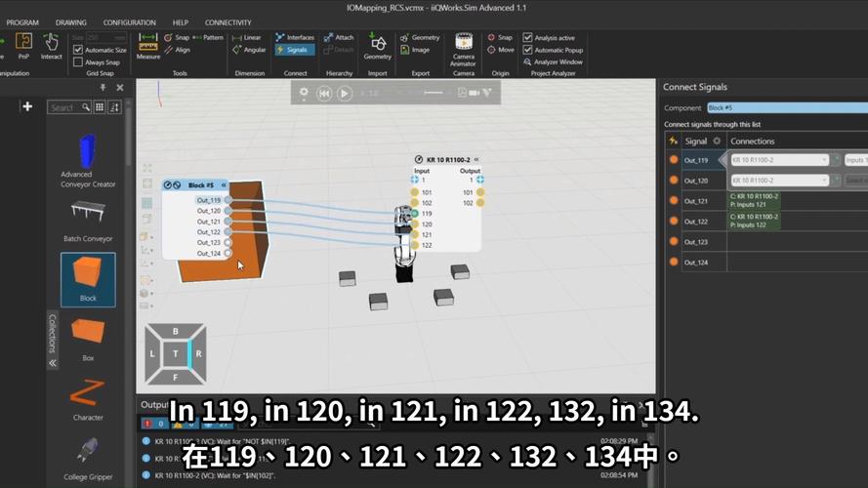
Task: Open the CONNECTIVITY ribbon tab
Action: coord(227,22)
